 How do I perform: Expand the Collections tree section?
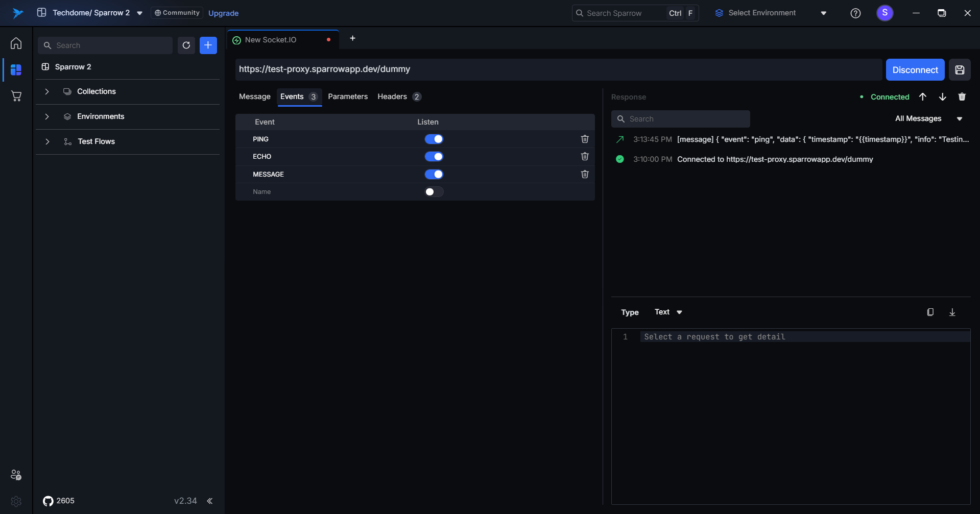(47, 91)
